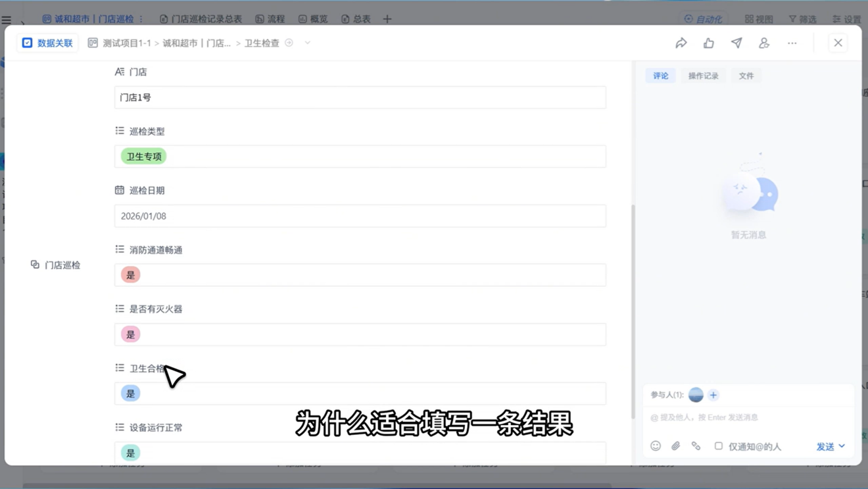This screenshot has width=868, height=489.
Task: Switch to the 文件 tab
Action: tap(746, 76)
